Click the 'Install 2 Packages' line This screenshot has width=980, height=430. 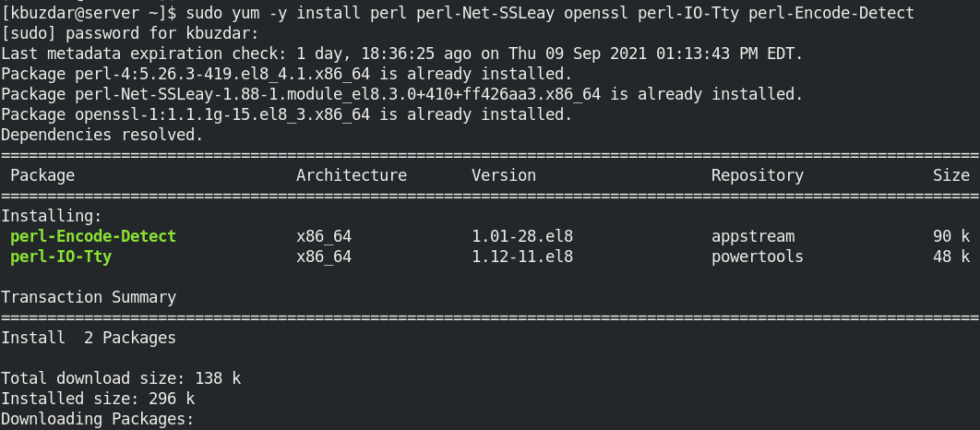pyautogui.click(x=88, y=338)
